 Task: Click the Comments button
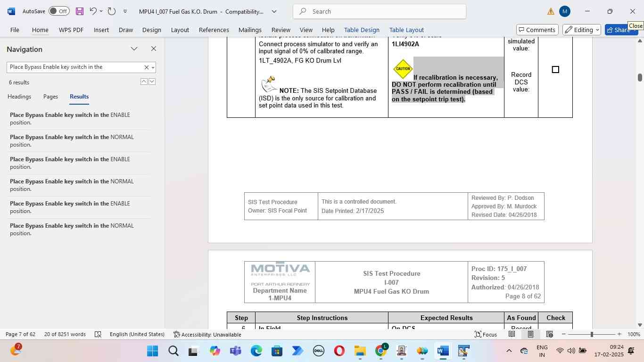click(x=537, y=30)
